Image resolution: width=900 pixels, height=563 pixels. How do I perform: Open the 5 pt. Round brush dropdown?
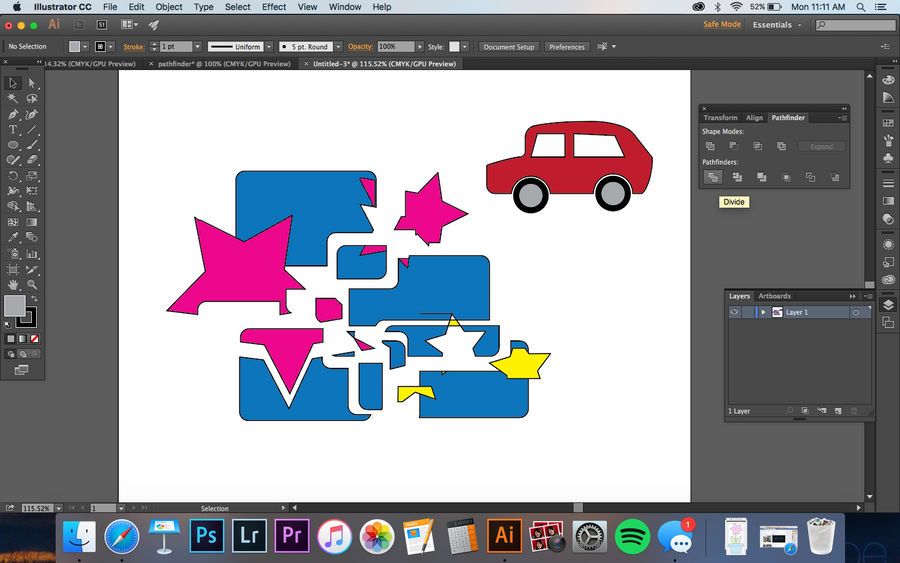tap(338, 46)
